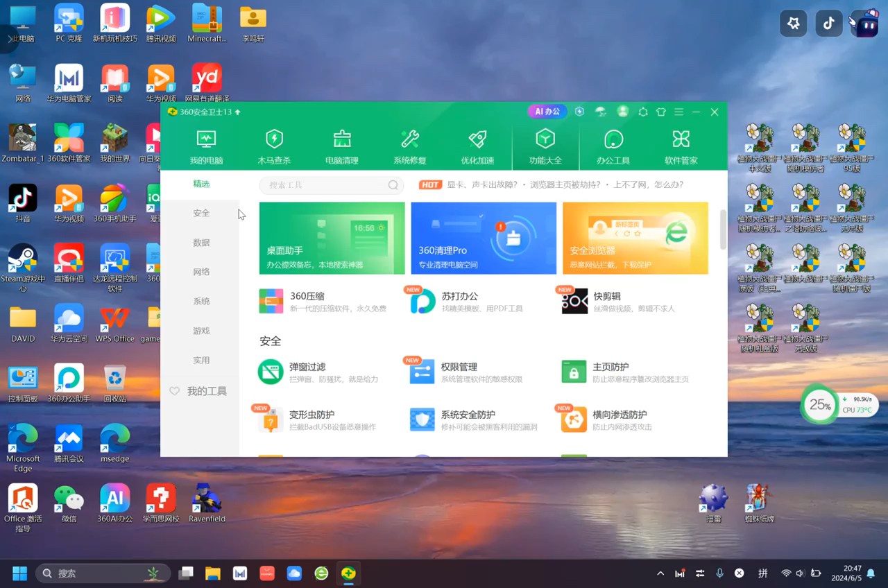Screen dimensions: 888x588
Task: Click the three-dot circle icon in title bar
Action: pyautogui.click(x=642, y=112)
